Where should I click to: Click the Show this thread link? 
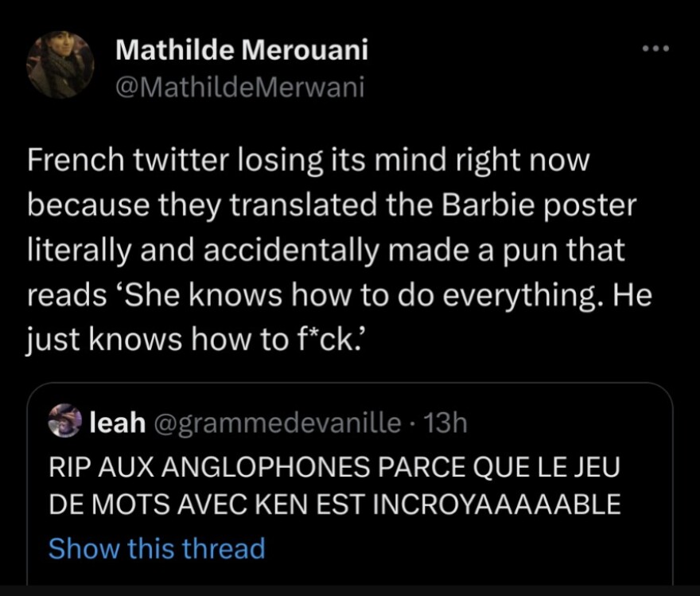click(156, 548)
